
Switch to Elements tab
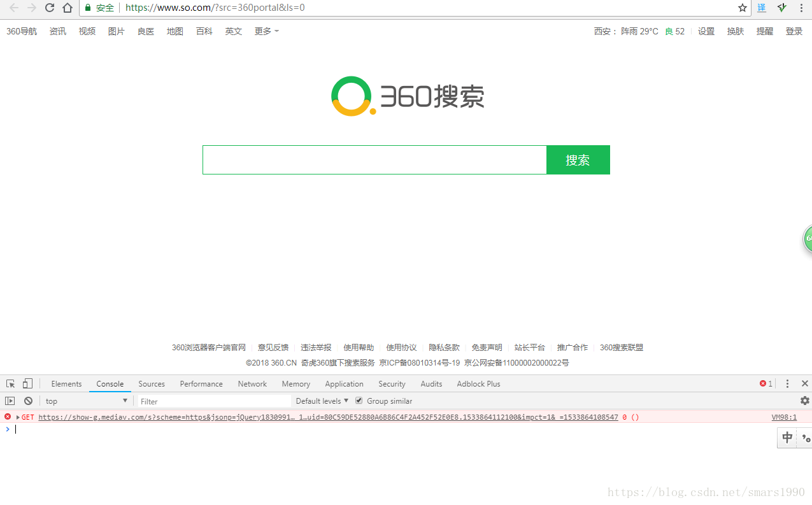tap(66, 383)
